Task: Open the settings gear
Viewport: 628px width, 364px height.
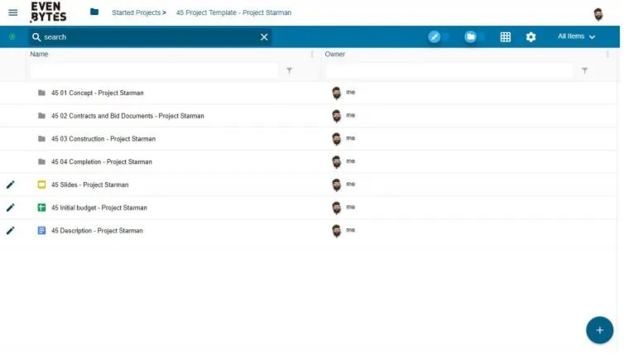Action: [x=530, y=37]
